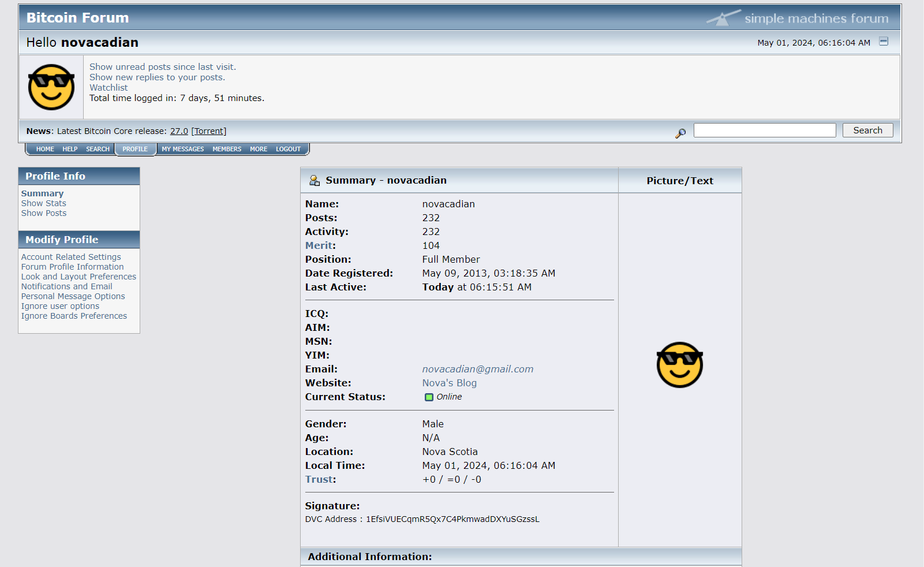Click the Position value Full Member
The height and width of the screenshot is (567, 924).
pyautogui.click(x=451, y=259)
